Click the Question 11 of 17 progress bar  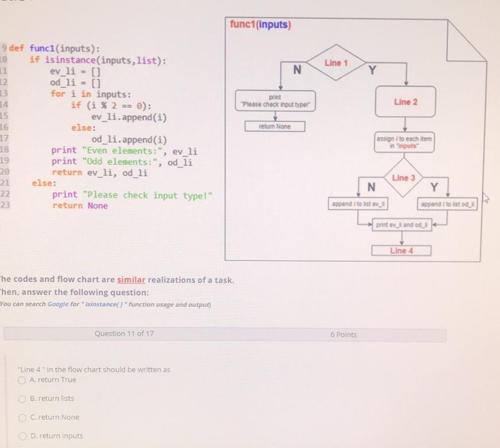tap(124, 333)
